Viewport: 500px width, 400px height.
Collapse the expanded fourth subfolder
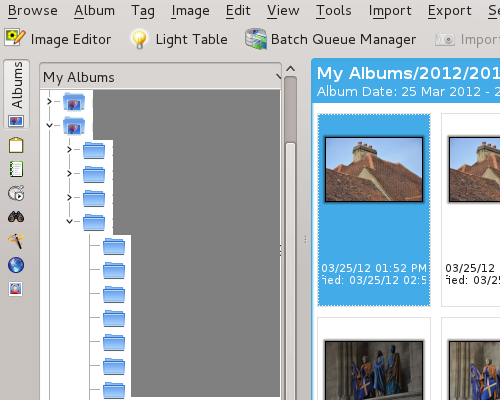(69, 221)
